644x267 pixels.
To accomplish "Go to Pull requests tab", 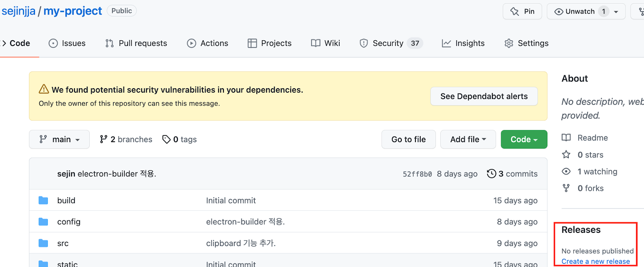I will pyautogui.click(x=136, y=43).
